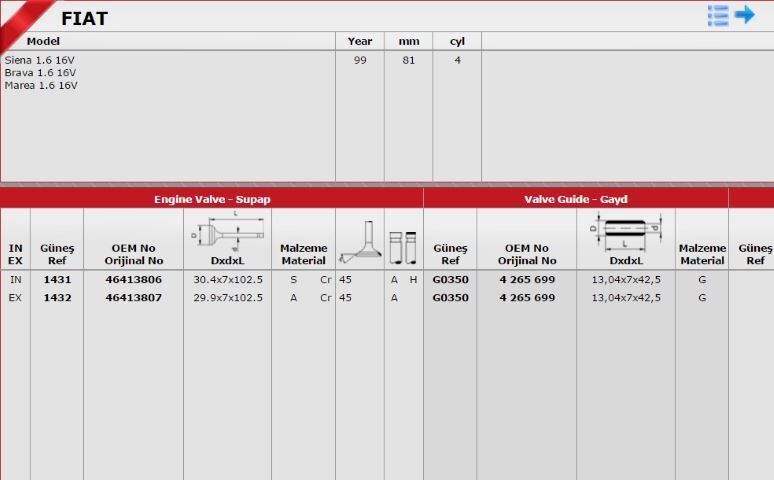Click OEM number 46413806
Screen dimensions: 774x480
(x=133, y=280)
